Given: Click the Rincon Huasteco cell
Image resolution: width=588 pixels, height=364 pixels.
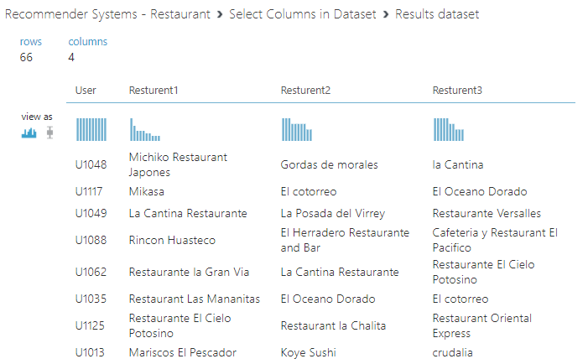Looking at the screenshot, I should pos(172,240).
